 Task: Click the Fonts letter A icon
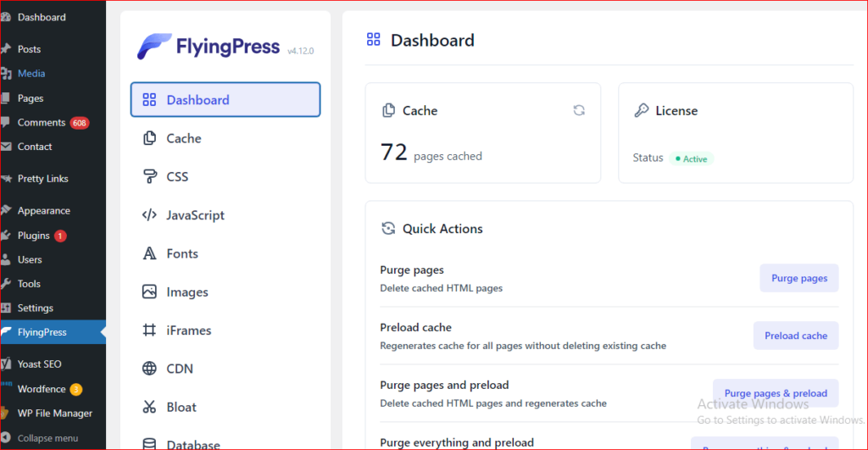[x=149, y=253]
